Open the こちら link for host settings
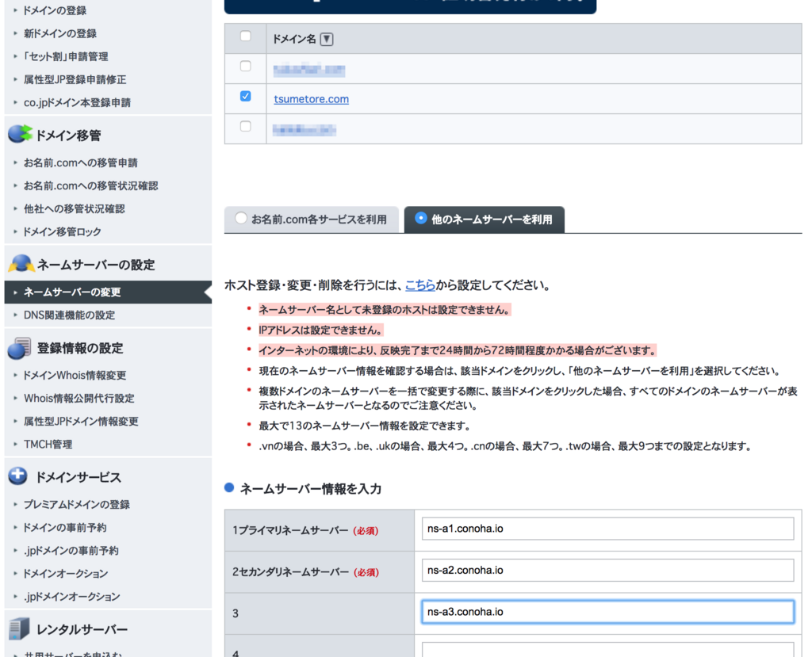Image resolution: width=812 pixels, height=657 pixels. click(419, 285)
